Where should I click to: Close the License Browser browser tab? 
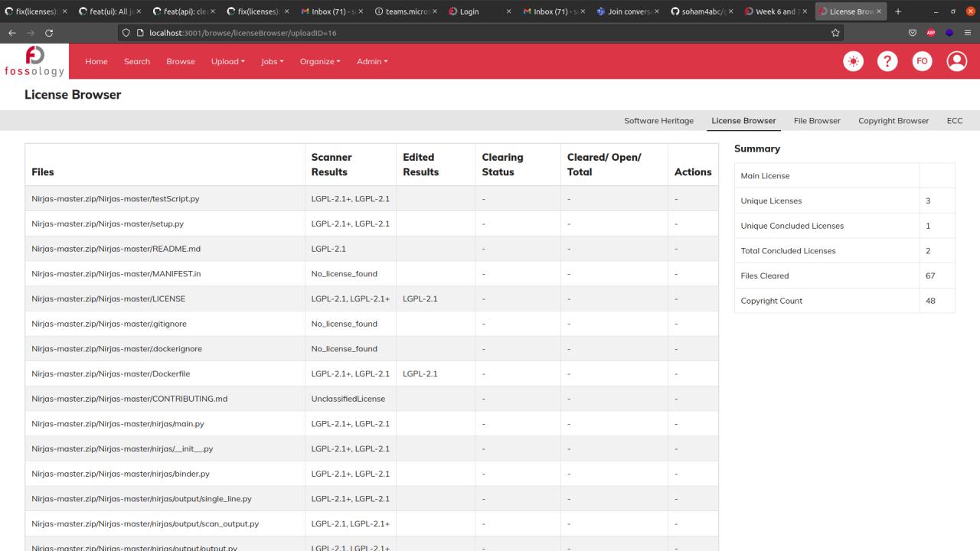879,11
